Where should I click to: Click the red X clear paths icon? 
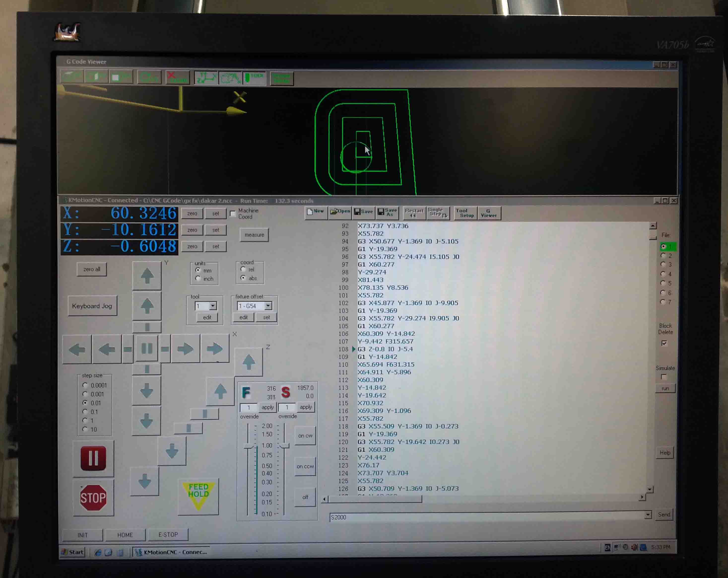click(177, 78)
